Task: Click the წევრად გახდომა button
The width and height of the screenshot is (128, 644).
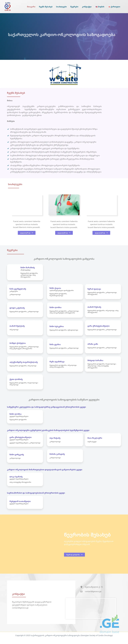Action: (74, 554)
